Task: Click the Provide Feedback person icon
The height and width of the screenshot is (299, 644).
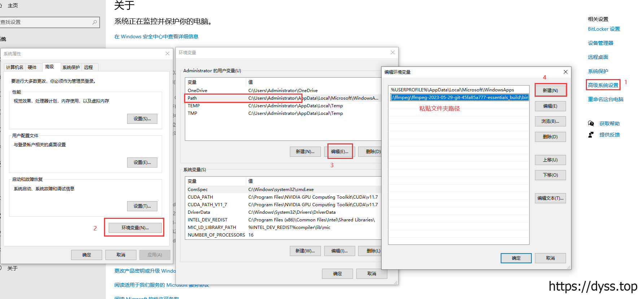Action: click(591, 135)
